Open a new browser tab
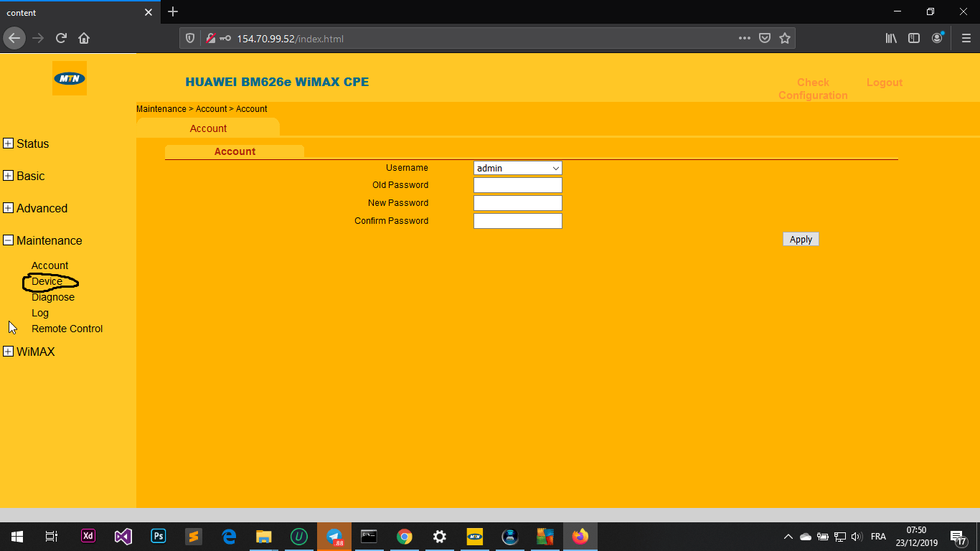Screen dimensions: 980x551 pos(172,11)
